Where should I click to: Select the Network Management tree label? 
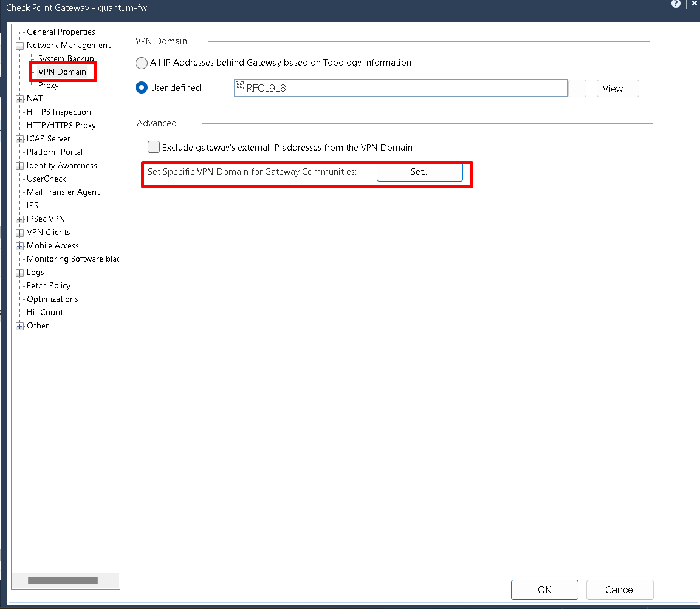coord(68,45)
